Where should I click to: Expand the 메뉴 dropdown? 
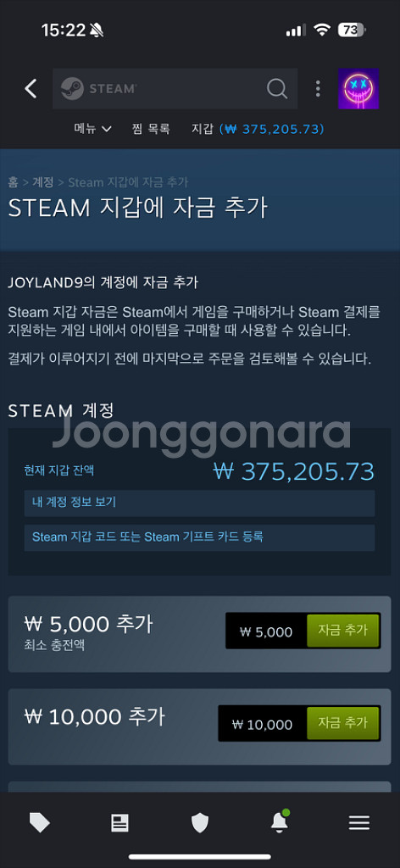pyautogui.click(x=92, y=129)
